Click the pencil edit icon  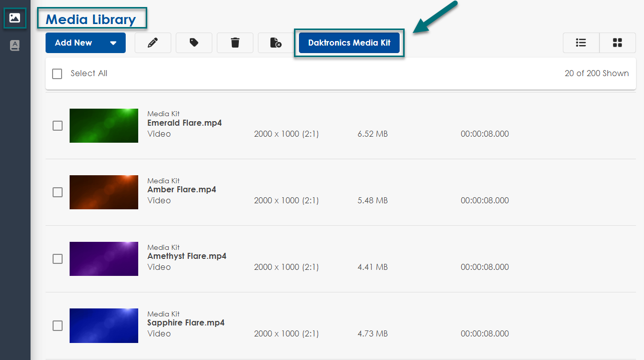(x=153, y=43)
